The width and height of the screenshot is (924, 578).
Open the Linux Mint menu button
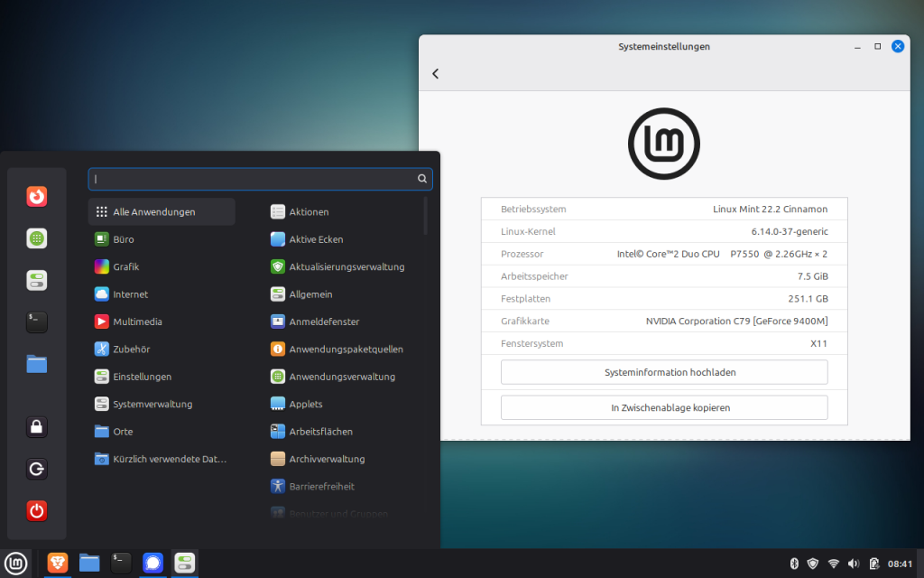(16, 564)
